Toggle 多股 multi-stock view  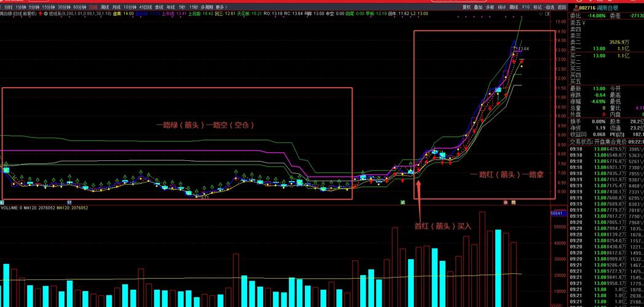(x=490, y=7)
